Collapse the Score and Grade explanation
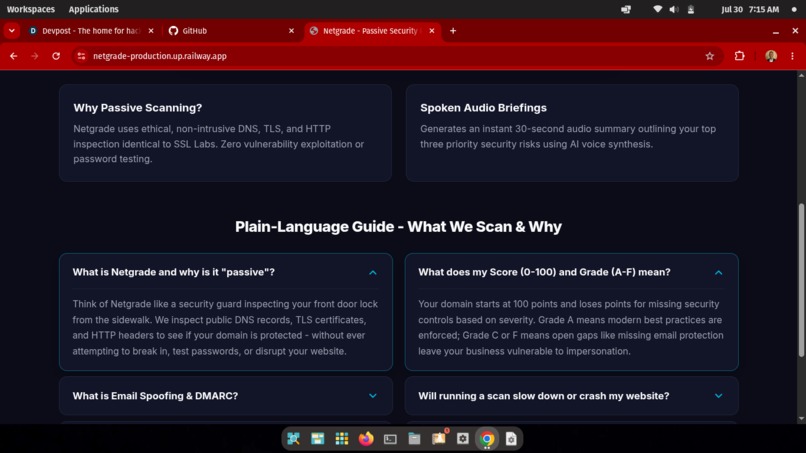 (x=718, y=272)
